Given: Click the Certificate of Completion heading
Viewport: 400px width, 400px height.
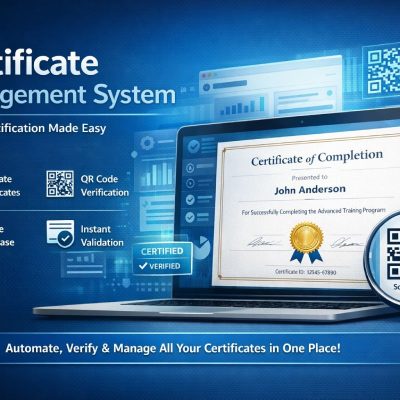Looking at the screenshot, I should tap(317, 158).
